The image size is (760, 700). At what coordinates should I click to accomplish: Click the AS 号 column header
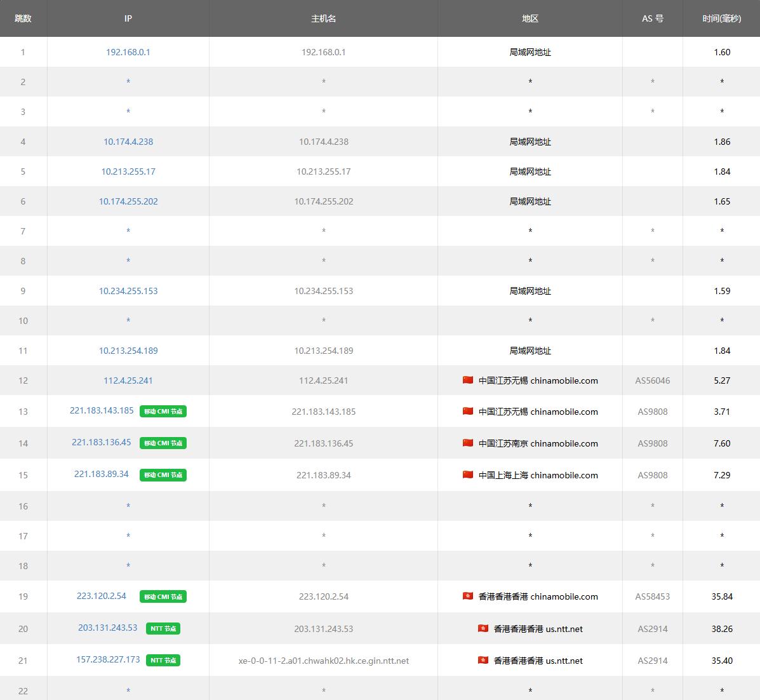coord(653,18)
